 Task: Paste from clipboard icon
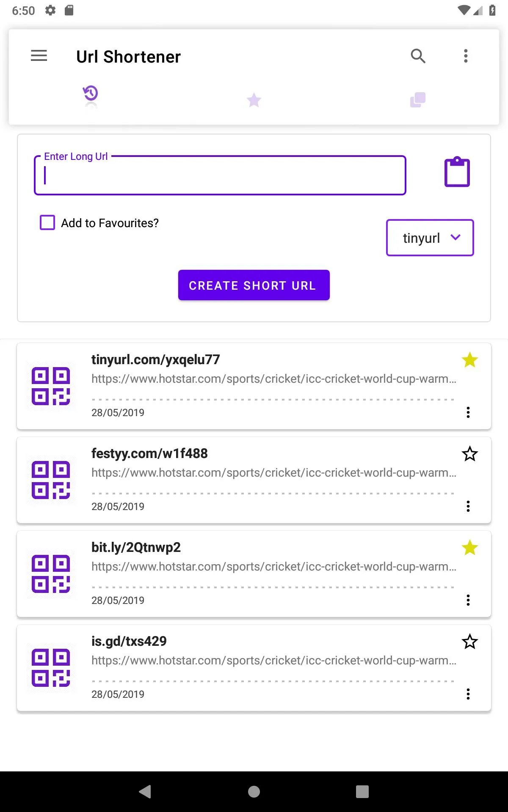[457, 172]
